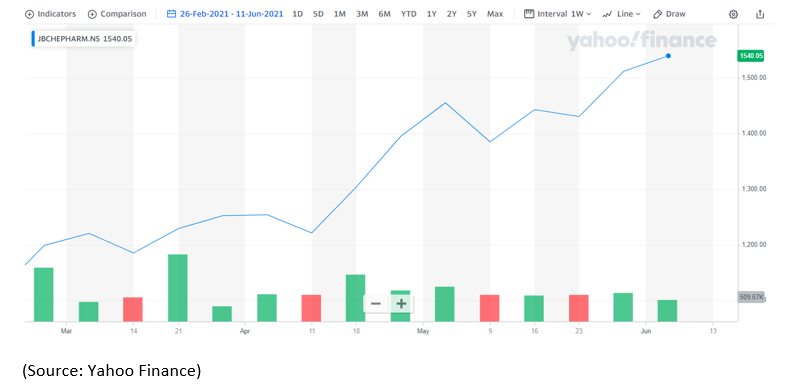Image resolution: width=794 pixels, height=392 pixels.
Task: Click the tallest green volume bar
Action: [x=178, y=288]
